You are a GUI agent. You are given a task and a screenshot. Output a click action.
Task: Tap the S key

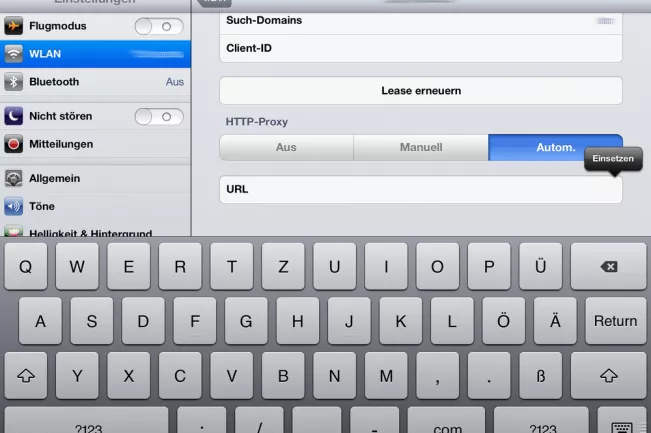click(x=92, y=321)
